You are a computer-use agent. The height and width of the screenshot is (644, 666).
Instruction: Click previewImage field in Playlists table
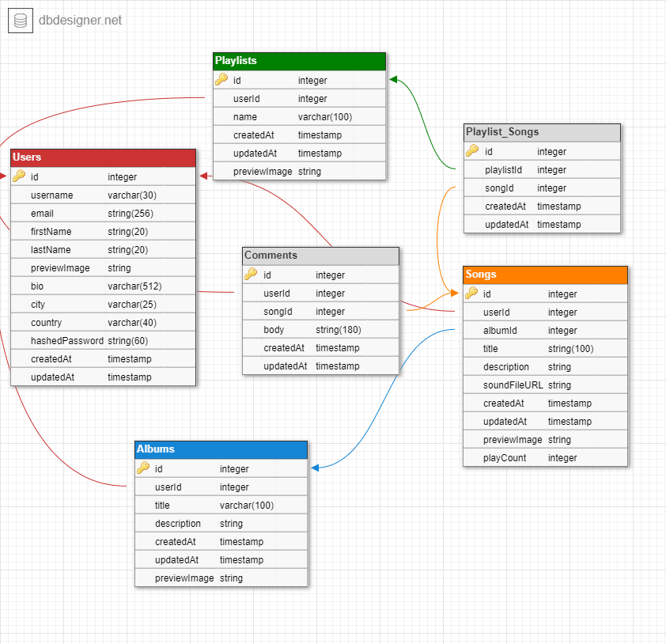click(263, 172)
